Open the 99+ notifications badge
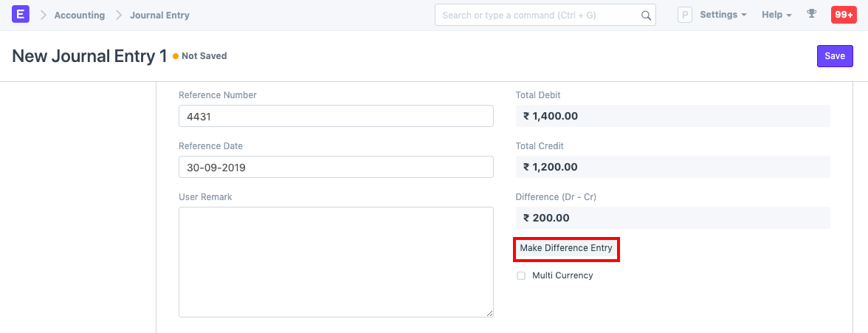Image resolution: width=868 pixels, height=333 pixels. (x=843, y=15)
